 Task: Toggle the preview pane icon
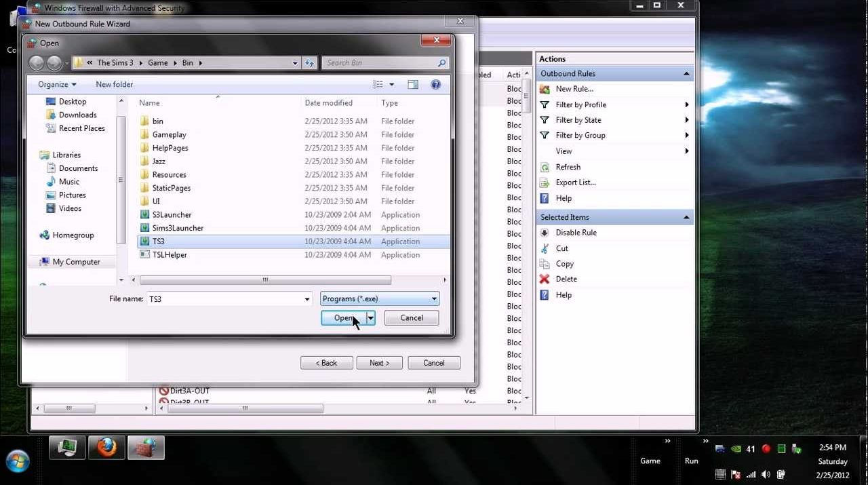(x=413, y=85)
